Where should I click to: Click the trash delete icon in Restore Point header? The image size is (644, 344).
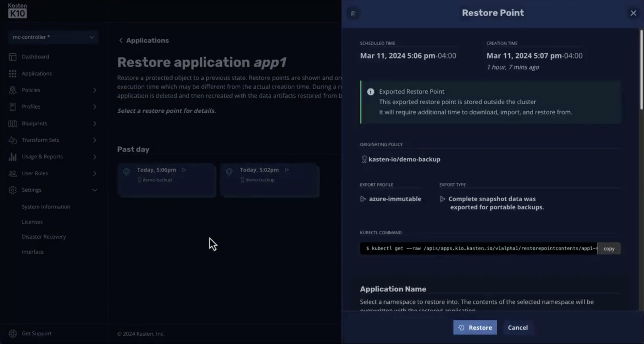353,14
